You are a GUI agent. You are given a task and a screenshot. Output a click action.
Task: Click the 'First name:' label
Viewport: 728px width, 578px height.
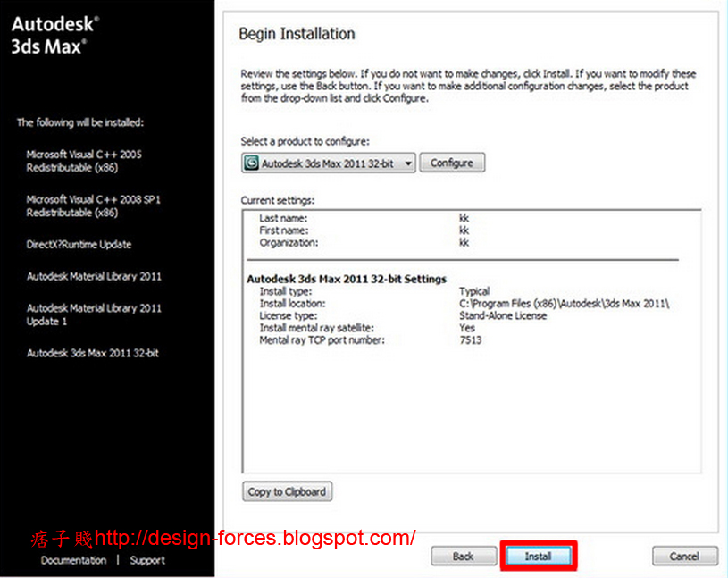tap(284, 230)
